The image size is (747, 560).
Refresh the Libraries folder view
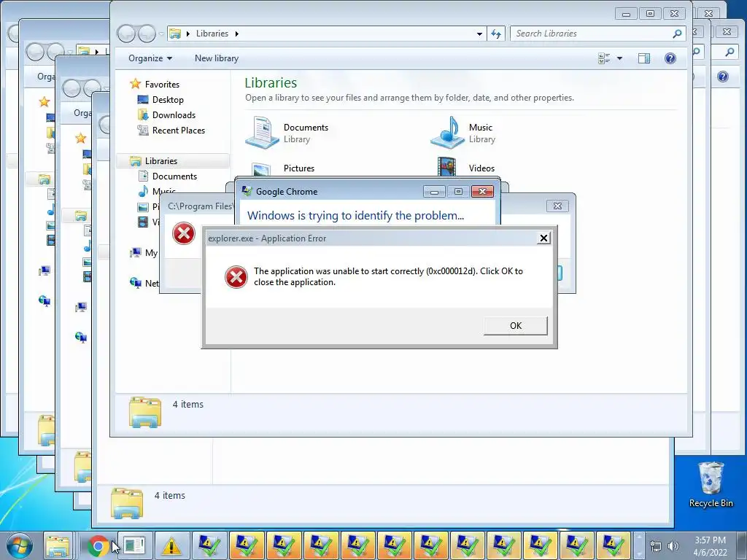pyautogui.click(x=496, y=34)
